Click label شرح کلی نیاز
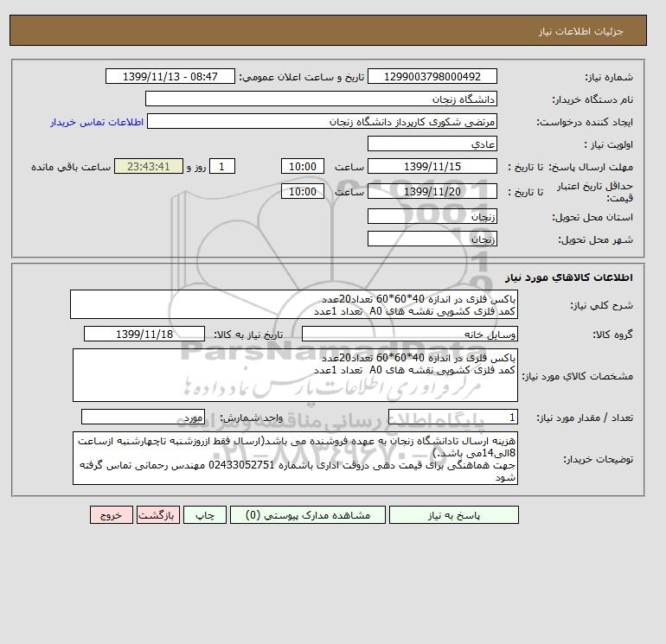This screenshot has width=666, height=644. [x=601, y=305]
